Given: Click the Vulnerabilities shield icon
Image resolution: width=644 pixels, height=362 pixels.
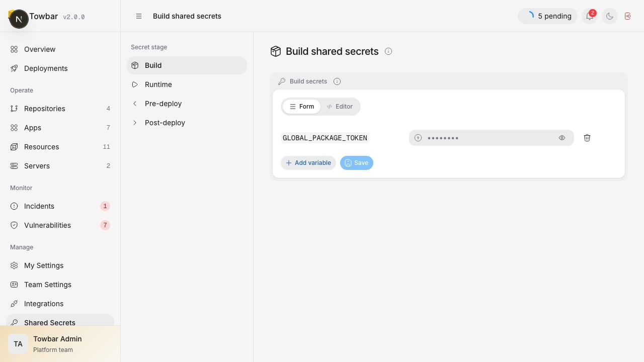Looking at the screenshot, I should [14, 225].
